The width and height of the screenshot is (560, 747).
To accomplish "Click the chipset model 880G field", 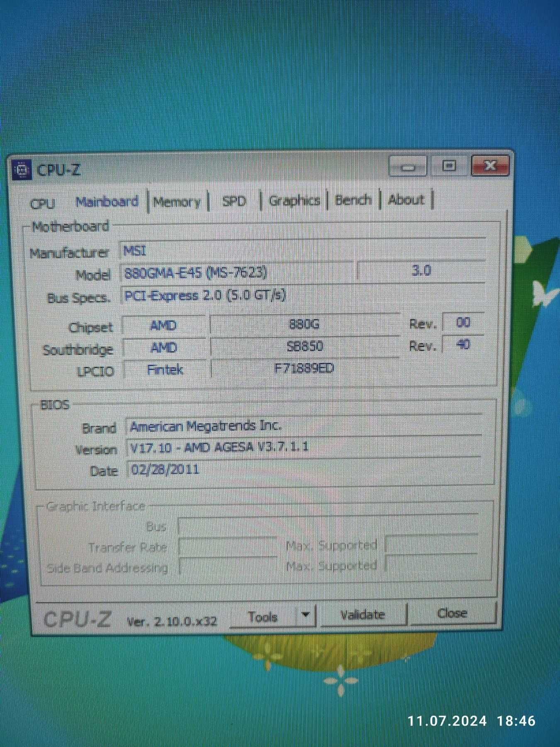I will [x=304, y=324].
